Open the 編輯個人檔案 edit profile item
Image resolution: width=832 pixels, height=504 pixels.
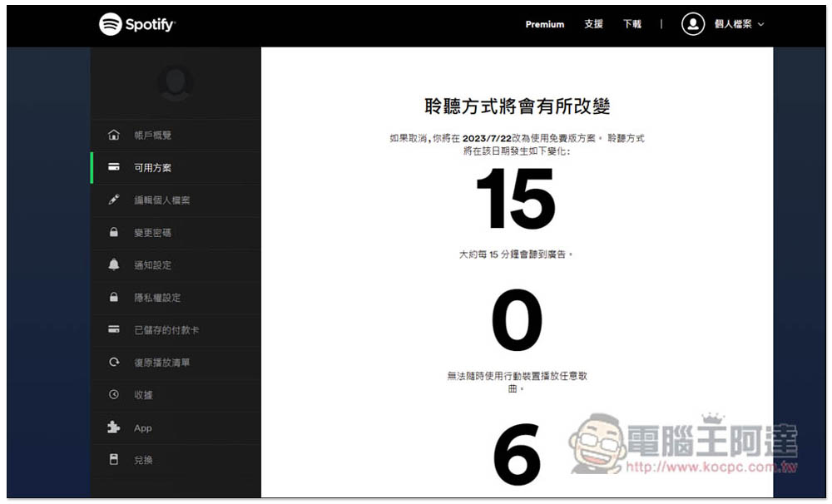pyautogui.click(x=176, y=200)
